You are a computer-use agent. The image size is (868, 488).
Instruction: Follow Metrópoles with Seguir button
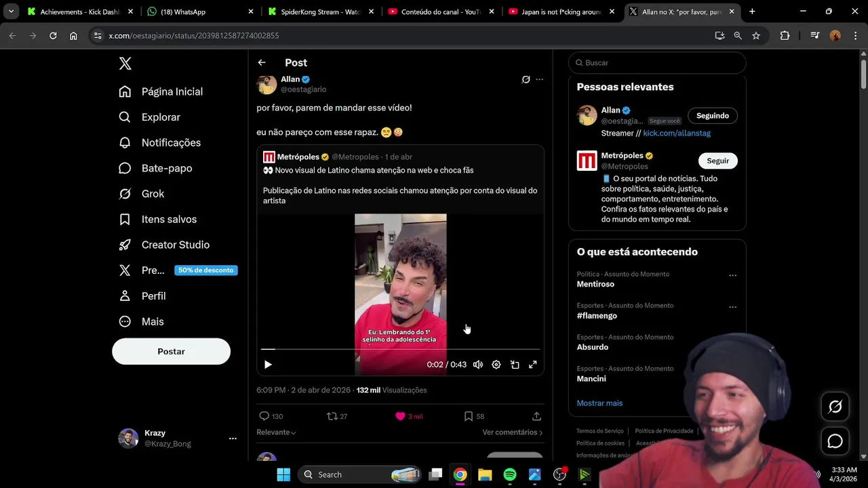[717, 161]
